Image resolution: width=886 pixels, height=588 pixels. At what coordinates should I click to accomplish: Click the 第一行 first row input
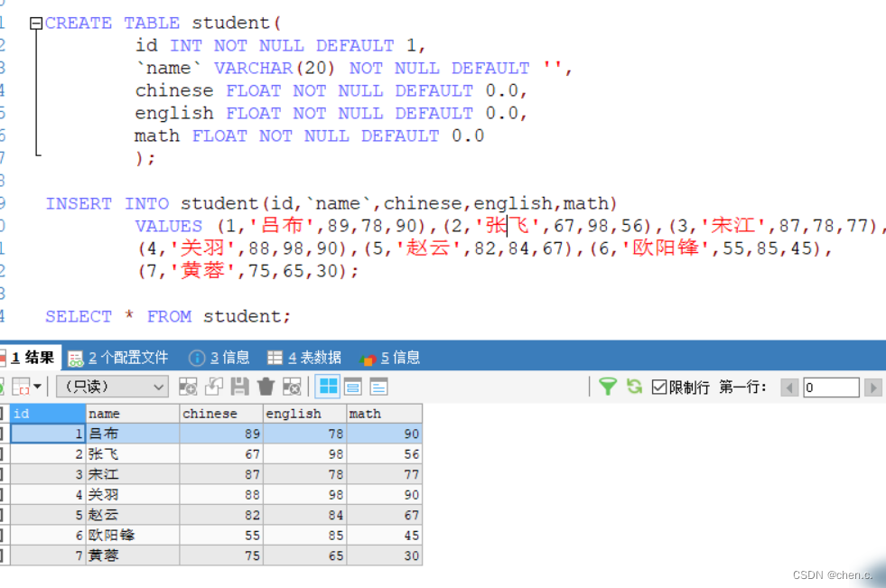click(831, 387)
